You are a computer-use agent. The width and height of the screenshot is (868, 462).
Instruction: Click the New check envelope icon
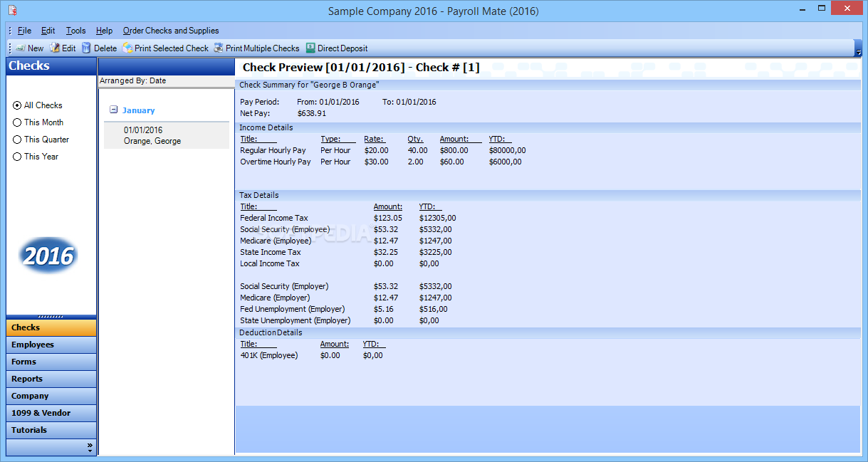point(20,48)
